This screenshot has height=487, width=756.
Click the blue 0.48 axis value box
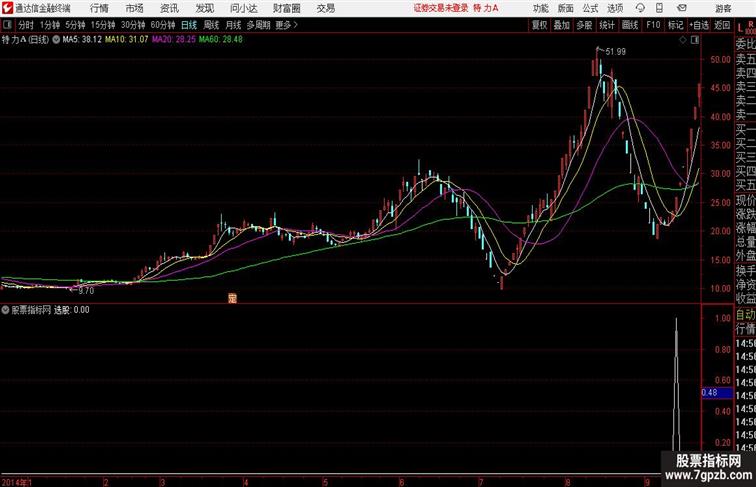click(717, 392)
